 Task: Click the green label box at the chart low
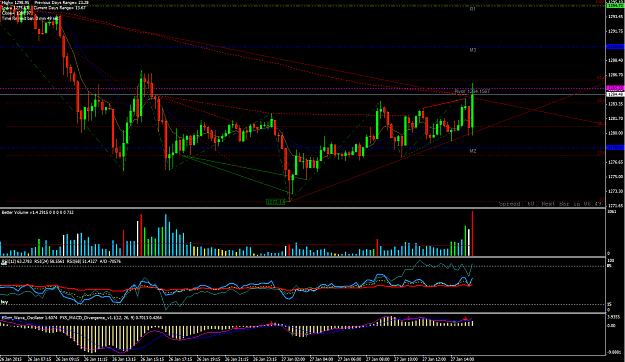pyautogui.click(x=275, y=202)
